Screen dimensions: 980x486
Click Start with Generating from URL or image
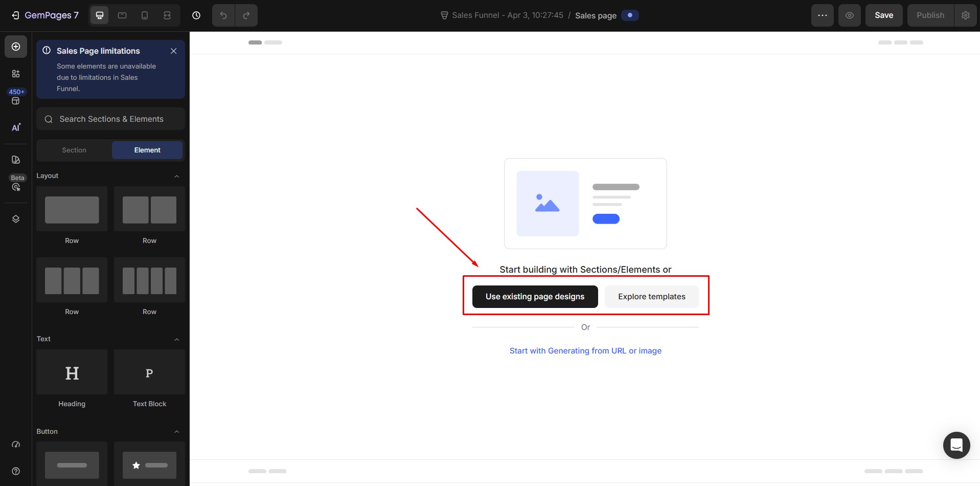[x=585, y=350]
